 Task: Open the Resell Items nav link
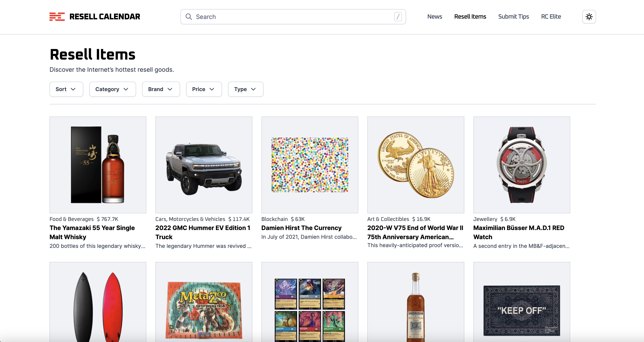point(470,17)
